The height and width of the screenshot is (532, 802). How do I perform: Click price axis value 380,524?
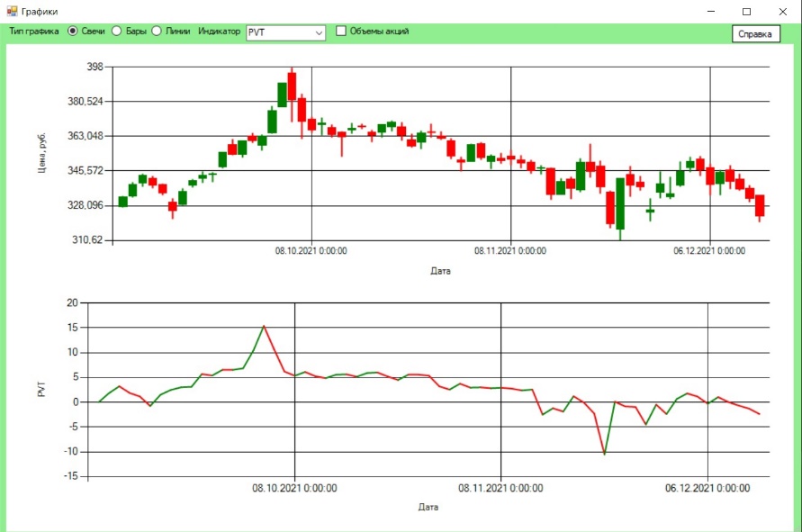[86, 102]
